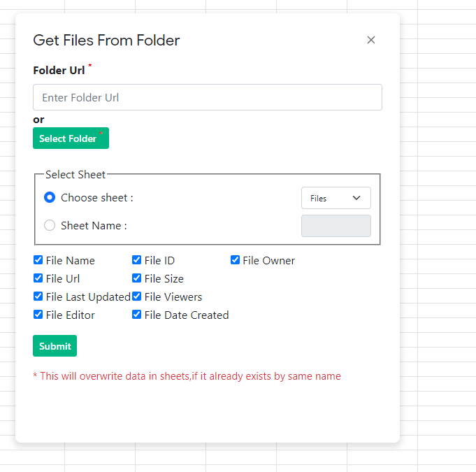Click the green Submit button
476x472 pixels.
coord(55,346)
